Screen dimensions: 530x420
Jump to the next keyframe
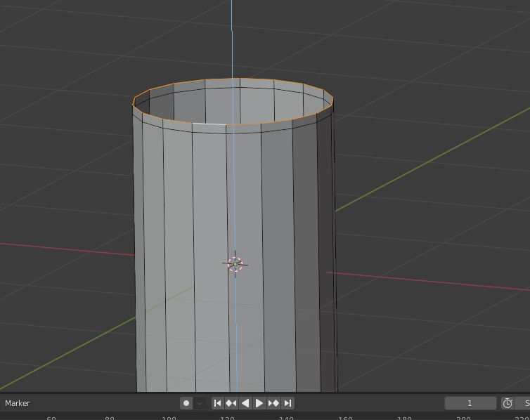click(x=273, y=403)
